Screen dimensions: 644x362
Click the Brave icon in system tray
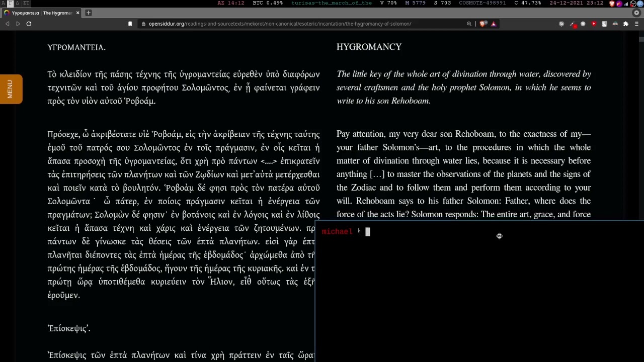[612, 3]
